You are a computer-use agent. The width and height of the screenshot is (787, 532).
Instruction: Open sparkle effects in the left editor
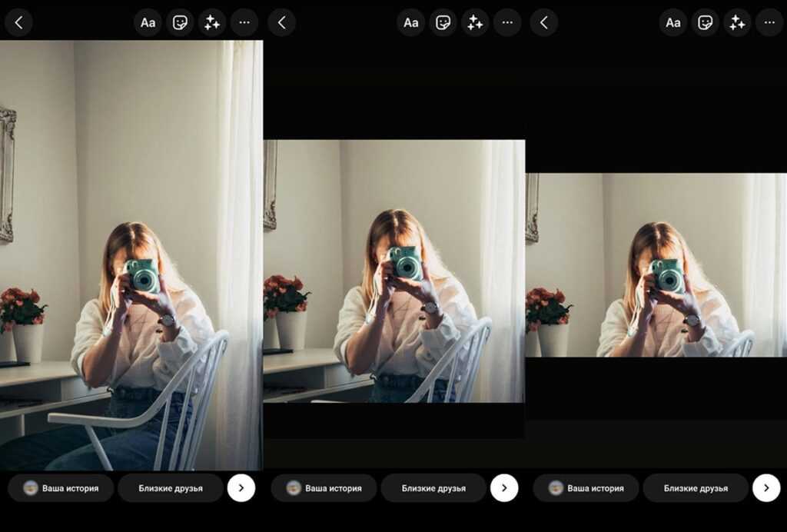tap(212, 22)
